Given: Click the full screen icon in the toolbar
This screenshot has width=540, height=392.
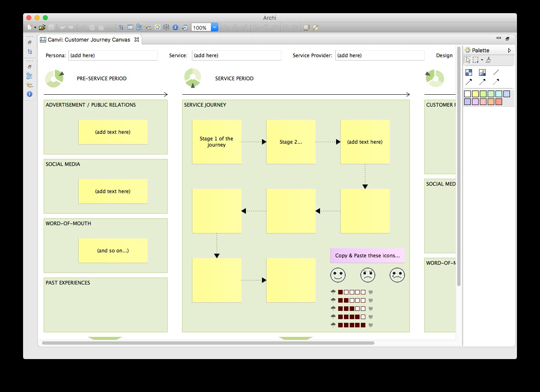Looking at the screenshot, I should tap(316, 28).
